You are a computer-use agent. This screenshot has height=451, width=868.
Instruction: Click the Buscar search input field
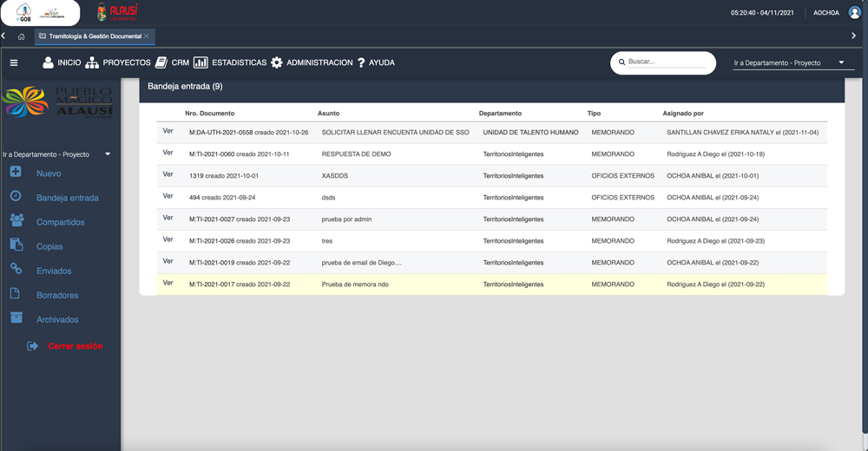click(x=667, y=62)
